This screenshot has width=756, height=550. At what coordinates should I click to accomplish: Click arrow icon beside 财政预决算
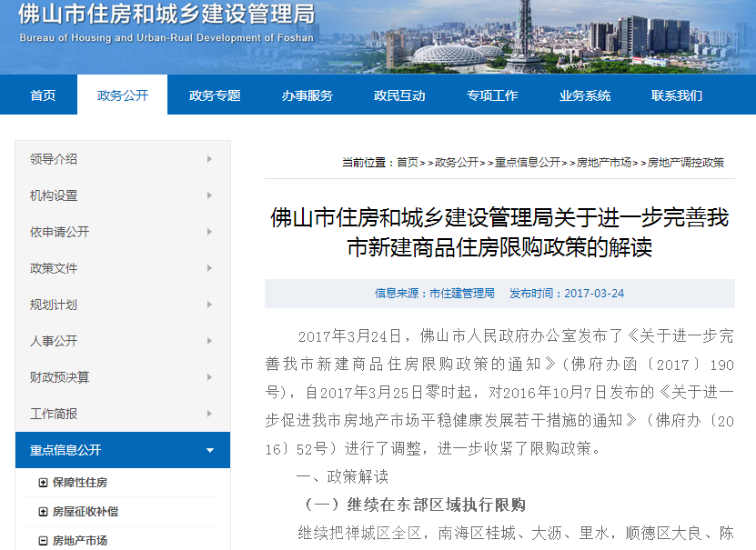pyautogui.click(x=209, y=377)
